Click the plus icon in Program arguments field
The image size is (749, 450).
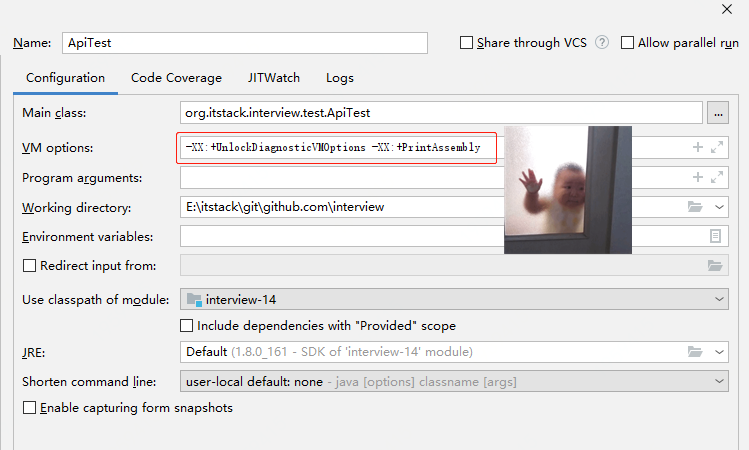pos(697,177)
